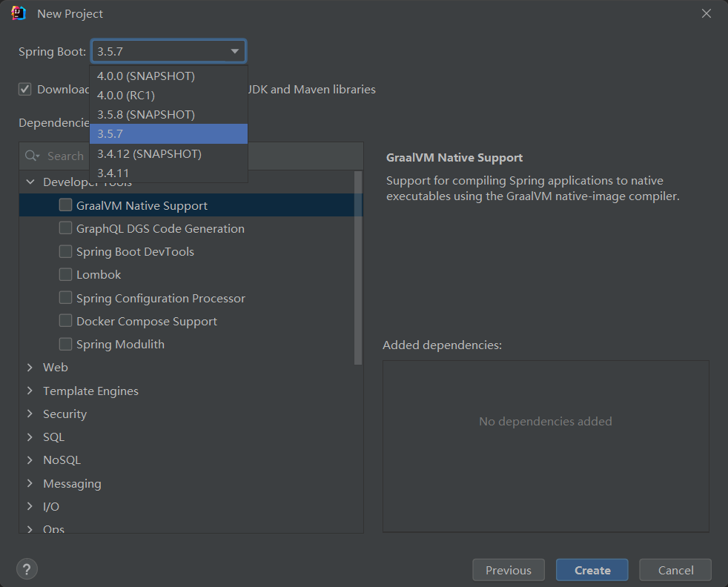Select version 4.0.0 (SNAPSHOT)

click(x=168, y=76)
